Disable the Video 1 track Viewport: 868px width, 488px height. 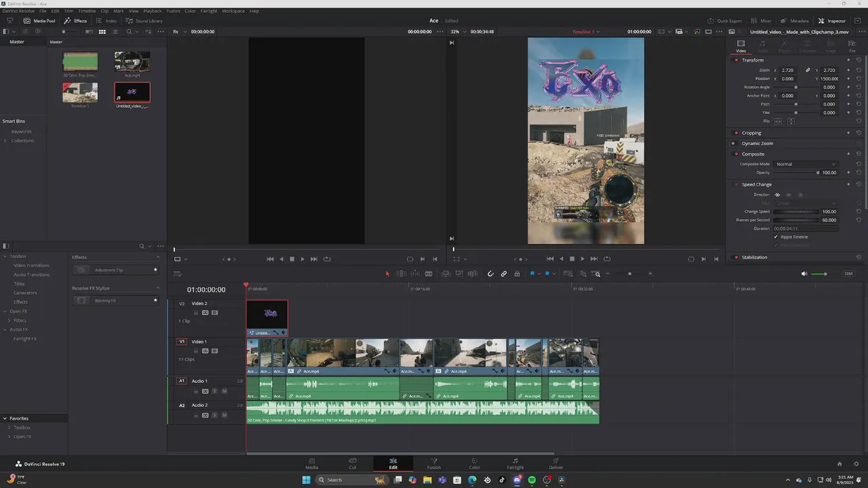214,351
